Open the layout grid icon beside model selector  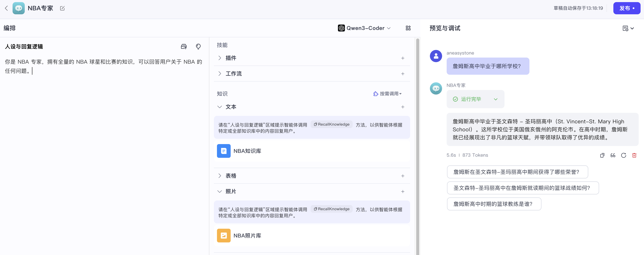click(x=408, y=28)
